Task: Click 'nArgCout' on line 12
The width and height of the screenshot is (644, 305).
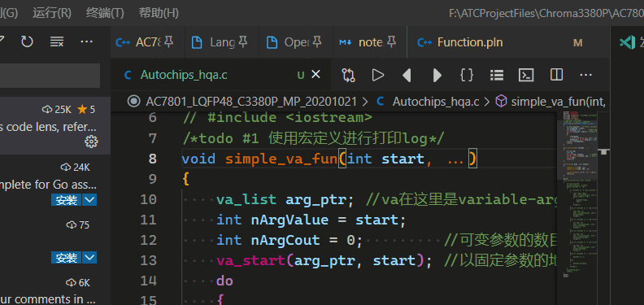Action: [285, 240]
